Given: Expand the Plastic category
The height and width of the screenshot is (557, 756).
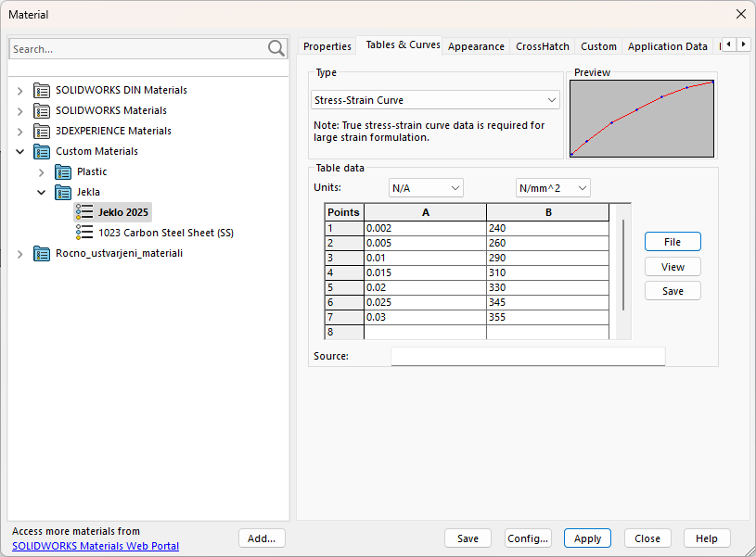Looking at the screenshot, I should 41,172.
